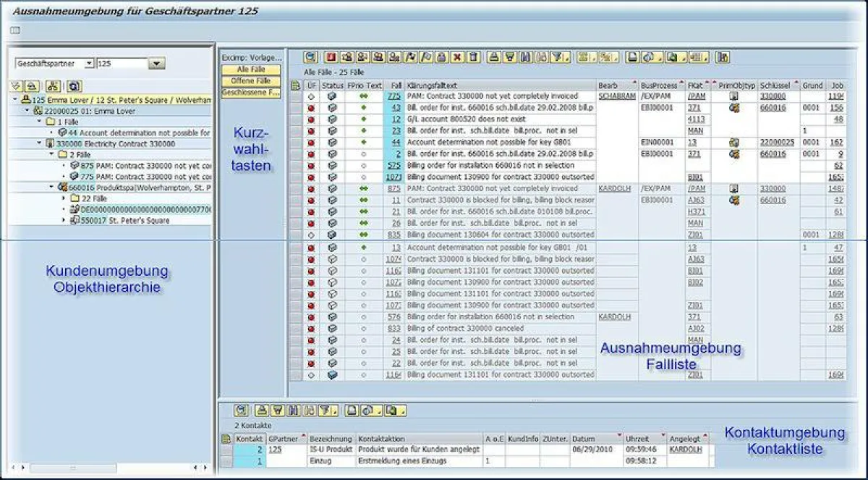
Task: Click the Offene Fälle button
Action: point(251,81)
